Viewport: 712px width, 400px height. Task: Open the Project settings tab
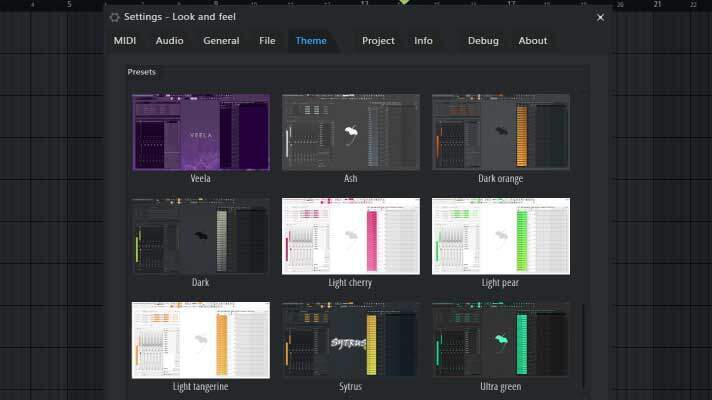coord(378,41)
